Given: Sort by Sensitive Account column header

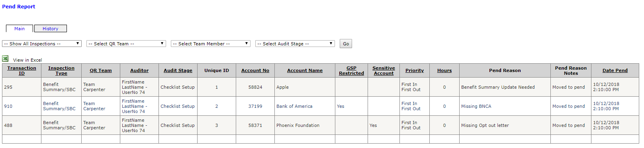Looking at the screenshot, I should tap(384, 70).
